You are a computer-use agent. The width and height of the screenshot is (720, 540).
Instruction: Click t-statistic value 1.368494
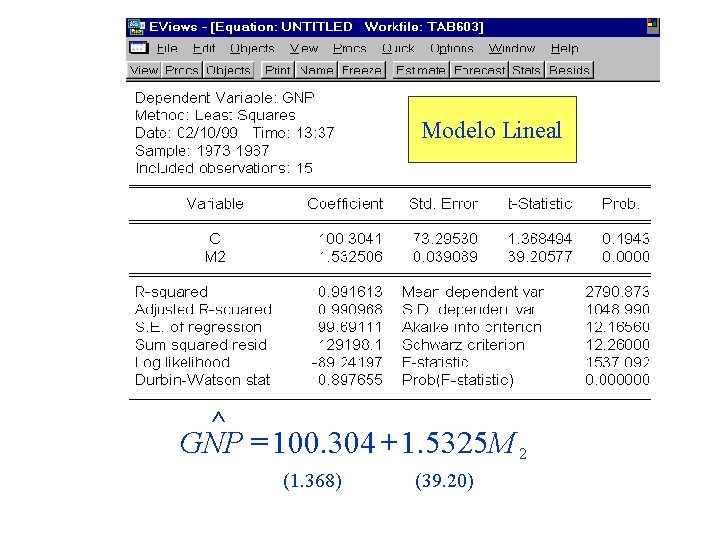pyautogui.click(x=540, y=239)
